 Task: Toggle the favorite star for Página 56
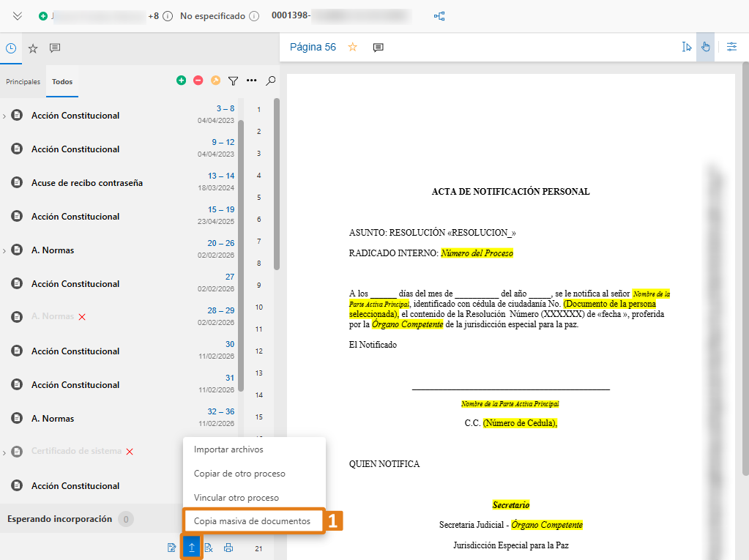(x=352, y=46)
